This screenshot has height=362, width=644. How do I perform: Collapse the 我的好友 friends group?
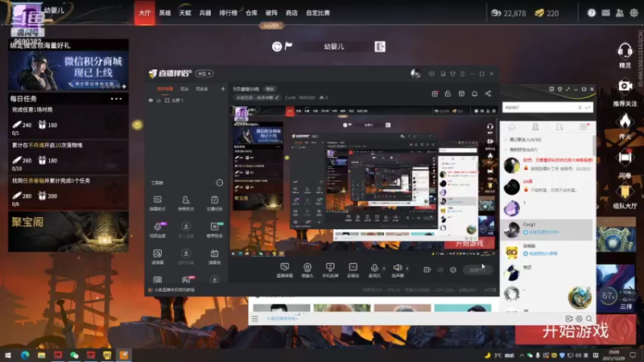[506, 150]
